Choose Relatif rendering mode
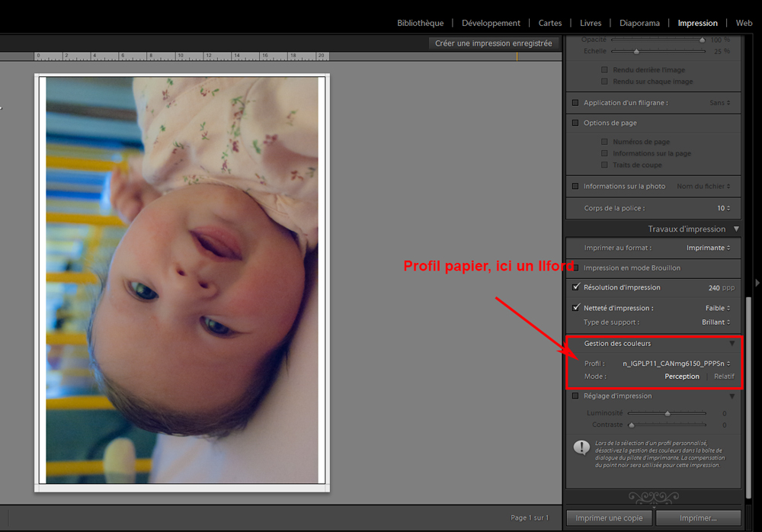Image resolution: width=762 pixels, height=532 pixels. tap(724, 377)
